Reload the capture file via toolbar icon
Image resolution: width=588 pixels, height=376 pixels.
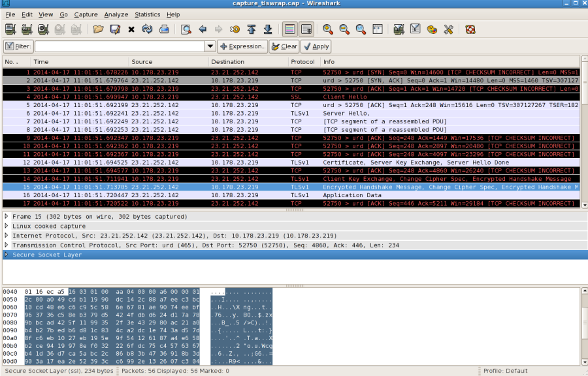(x=147, y=29)
